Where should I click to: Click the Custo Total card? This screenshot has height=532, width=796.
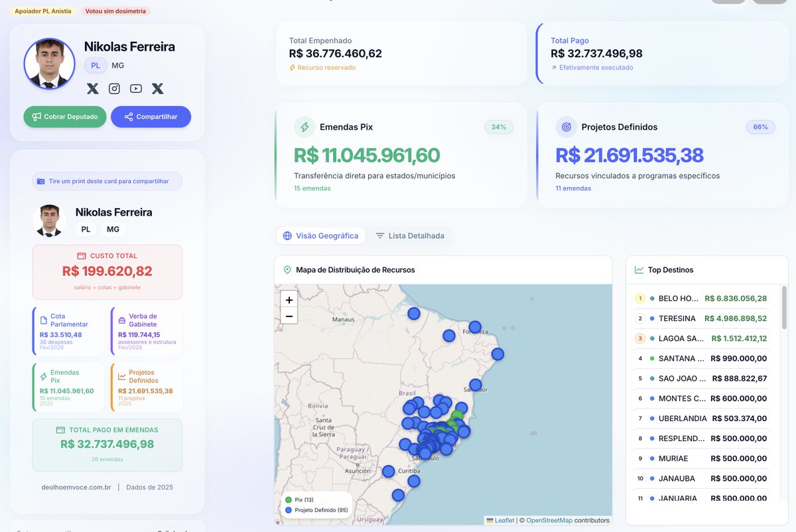(107, 272)
